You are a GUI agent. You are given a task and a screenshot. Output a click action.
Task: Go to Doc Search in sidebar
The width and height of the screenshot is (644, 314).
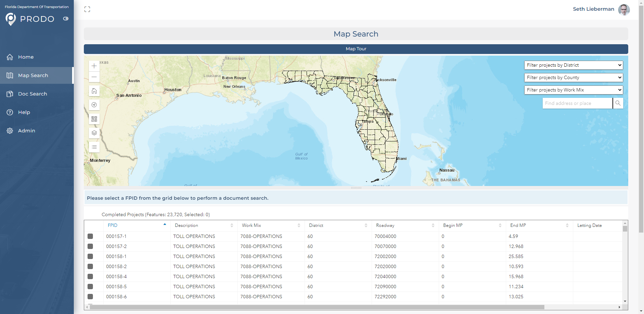click(x=33, y=94)
